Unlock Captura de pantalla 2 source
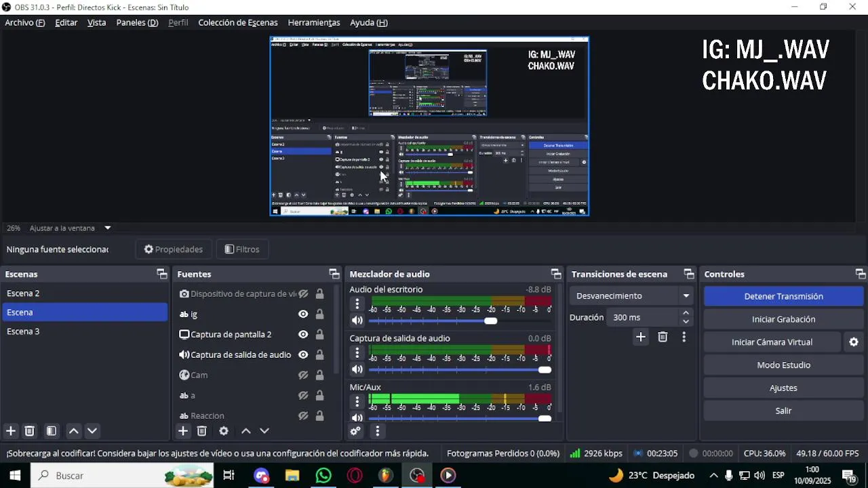 pyautogui.click(x=319, y=335)
